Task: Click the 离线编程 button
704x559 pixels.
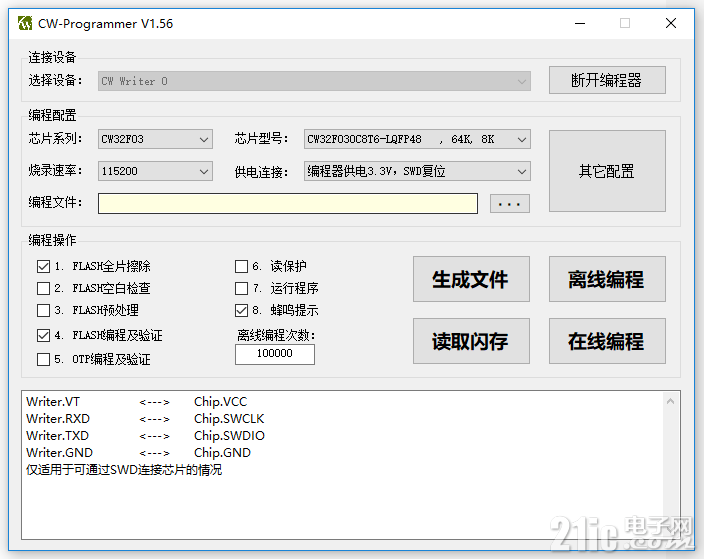Action: click(x=607, y=279)
